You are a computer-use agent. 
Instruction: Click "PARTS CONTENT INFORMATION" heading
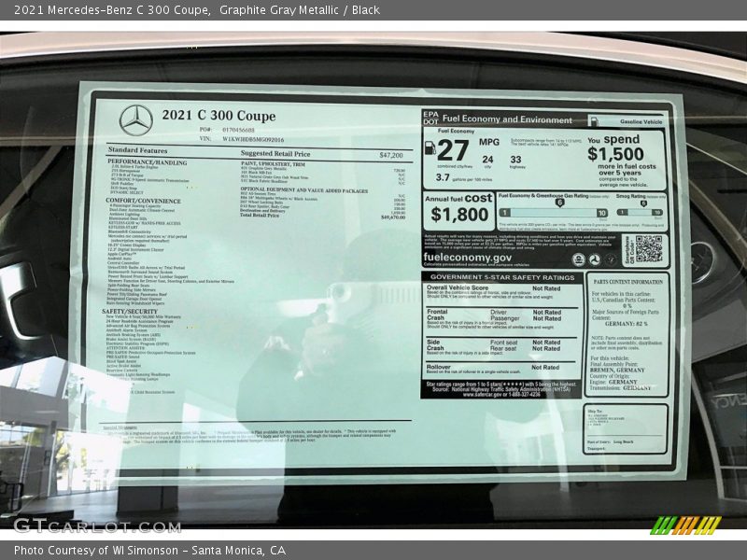click(x=627, y=282)
